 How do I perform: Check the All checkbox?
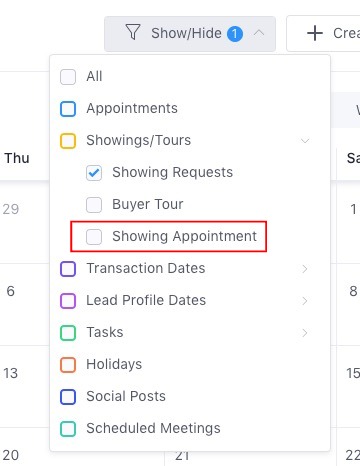pos(68,77)
